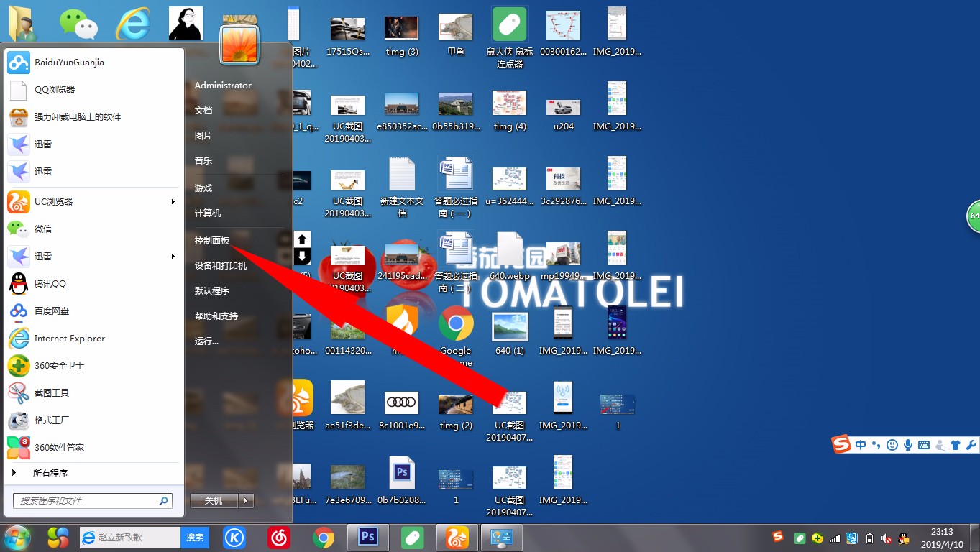Click the 关机 shutdown button
This screenshot has width=980, height=552.
tap(214, 500)
